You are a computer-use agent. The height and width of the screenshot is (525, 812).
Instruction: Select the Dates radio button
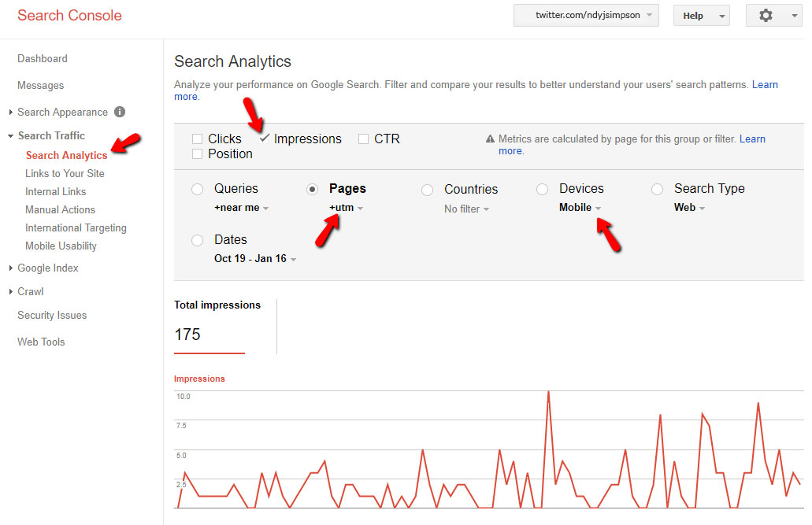tap(198, 240)
